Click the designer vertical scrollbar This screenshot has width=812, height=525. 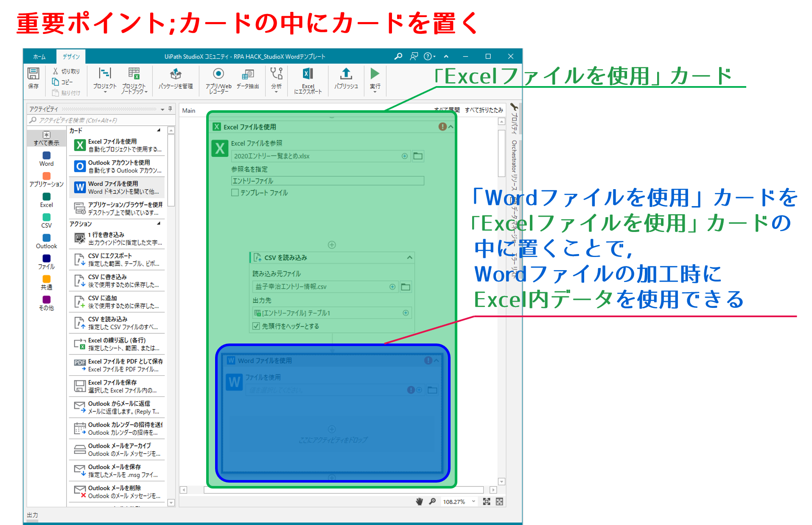pyautogui.click(x=501, y=153)
